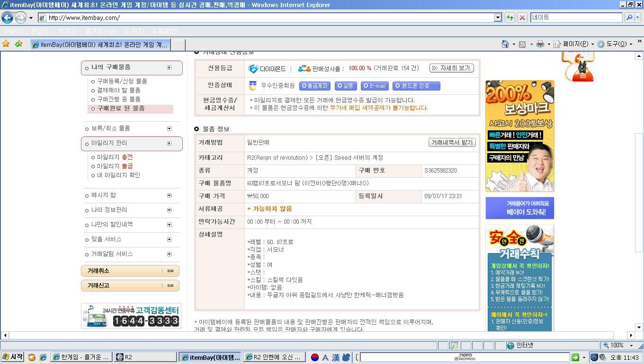Image resolution: width=644 pixels, height=364 pixels.
Task: Open the new blank tab button
Action: point(178,45)
